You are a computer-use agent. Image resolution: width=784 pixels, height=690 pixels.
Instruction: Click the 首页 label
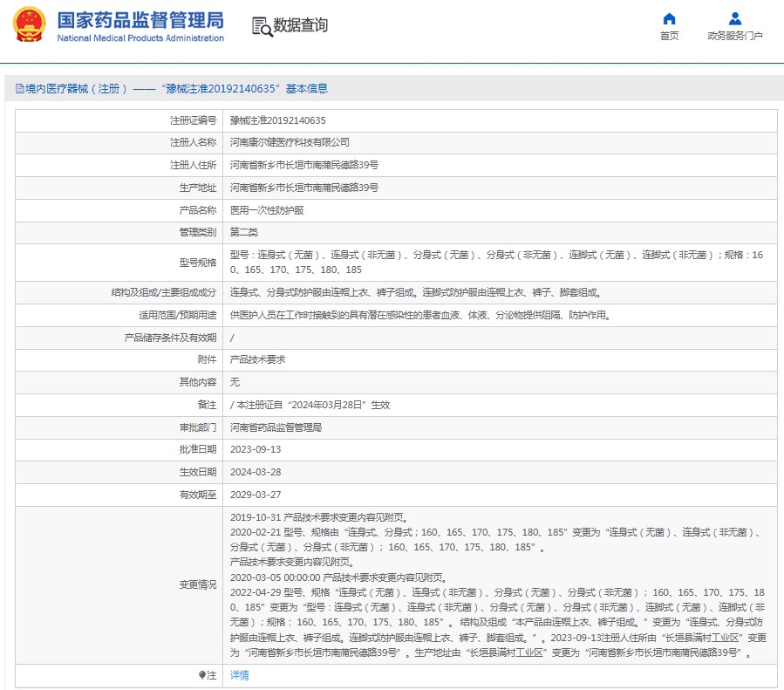click(x=669, y=36)
